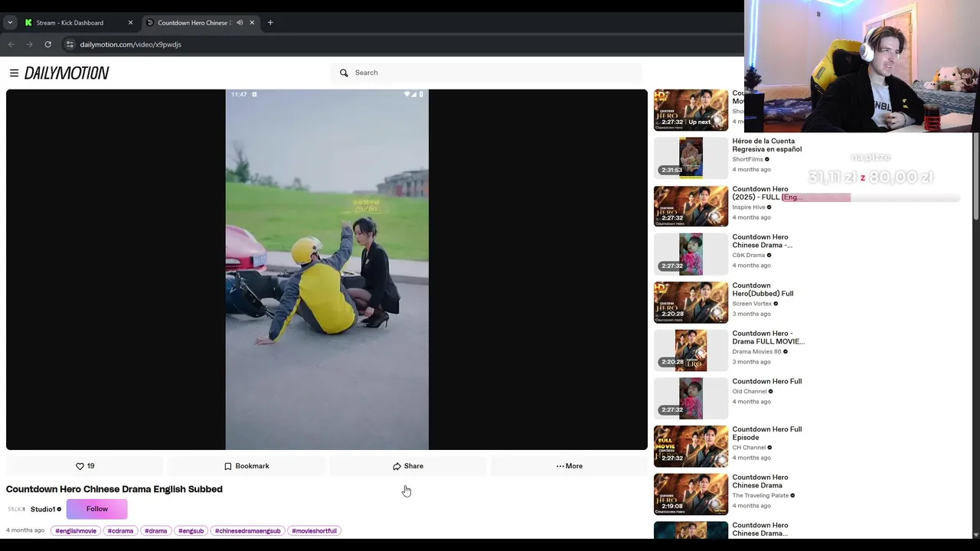Open the Studio1 channel name link
Viewport: 980px width, 551px height.
coord(43,509)
